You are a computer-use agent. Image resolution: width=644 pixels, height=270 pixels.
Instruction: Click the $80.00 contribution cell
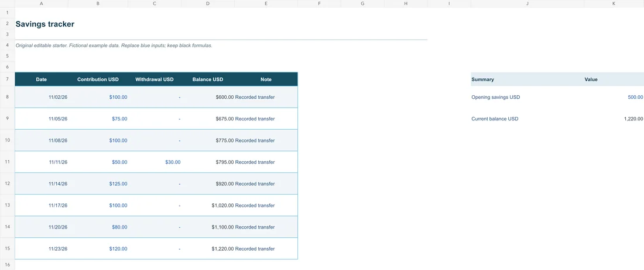tap(98, 227)
